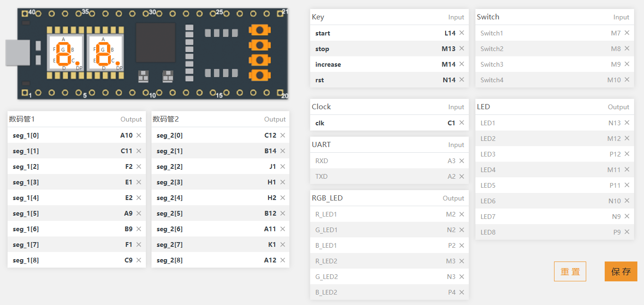The image size is (644, 305).
Task: Remove the start key pin assignment L14
Action: 462,33
